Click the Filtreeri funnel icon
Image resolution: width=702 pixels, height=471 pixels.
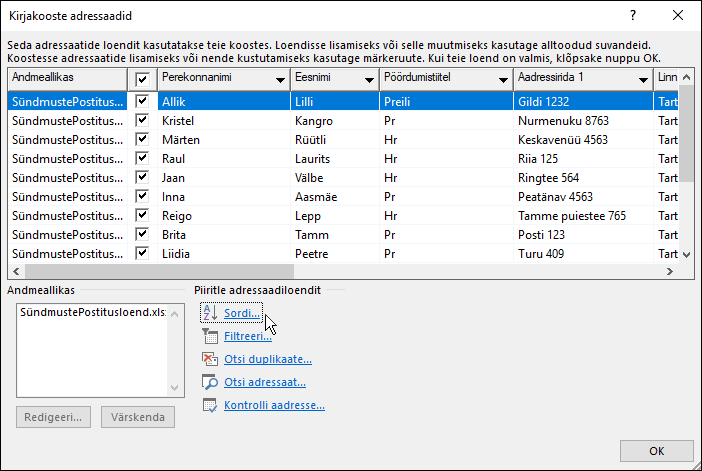click(x=210, y=336)
